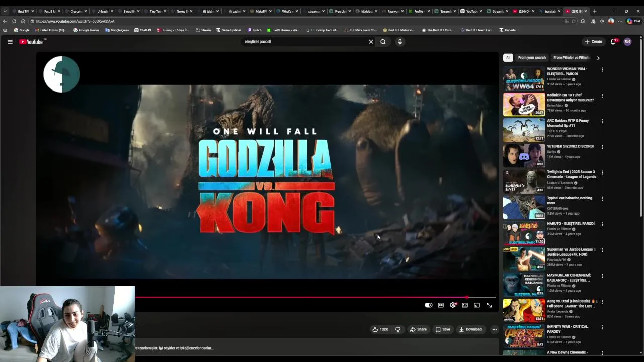
Task: Toggle closed captions on the player
Action: coord(441,305)
